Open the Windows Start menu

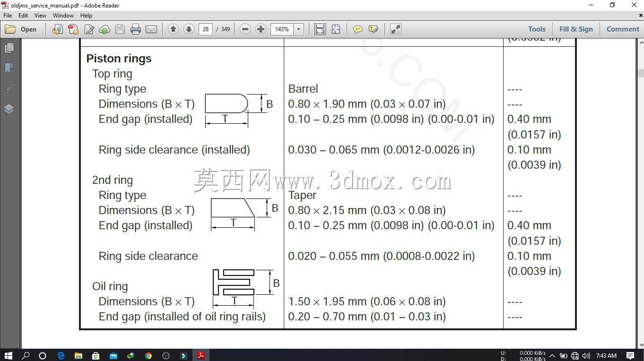[x=8, y=355]
